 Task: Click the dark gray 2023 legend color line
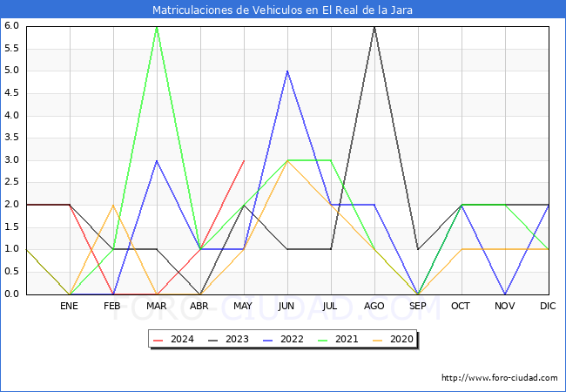click(x=213, y=340)
